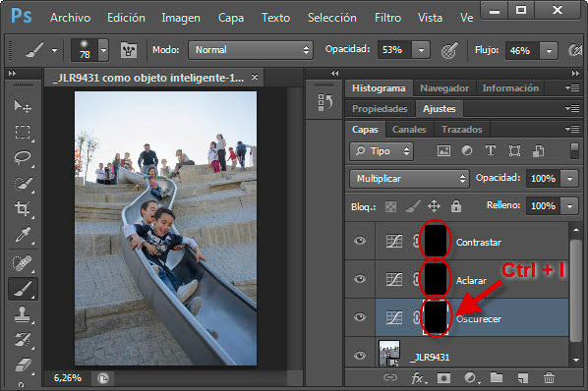This screenshot has width=588, height=391.
Task: Create a new layer group folder
Action: 497,377
